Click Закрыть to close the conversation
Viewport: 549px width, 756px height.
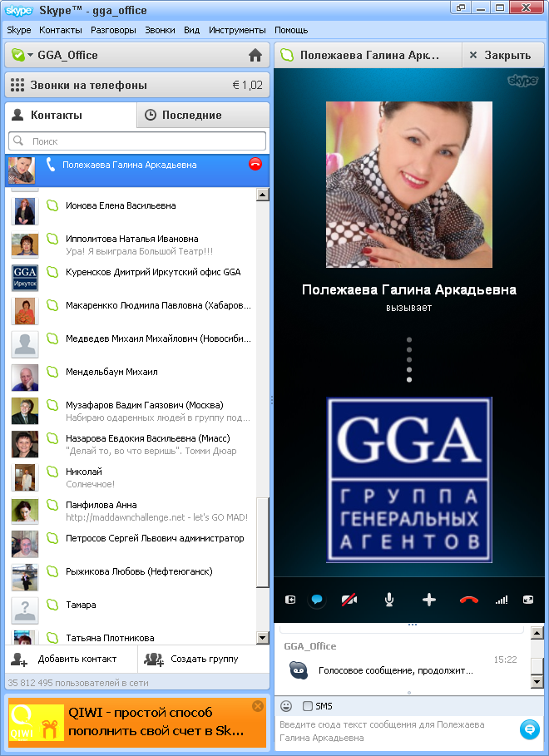pos(503,56)
